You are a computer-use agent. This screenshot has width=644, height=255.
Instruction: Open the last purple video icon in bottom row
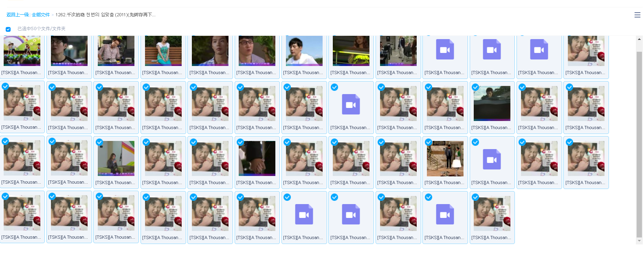click(445, 215)
